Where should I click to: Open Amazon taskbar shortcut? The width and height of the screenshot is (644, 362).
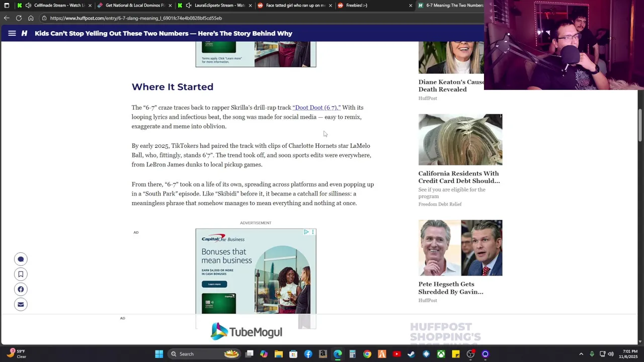pyautogui.click(x=323, y=354)
